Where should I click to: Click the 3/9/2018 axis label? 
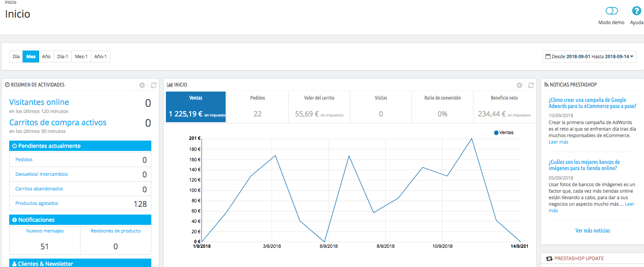[272, 246]
